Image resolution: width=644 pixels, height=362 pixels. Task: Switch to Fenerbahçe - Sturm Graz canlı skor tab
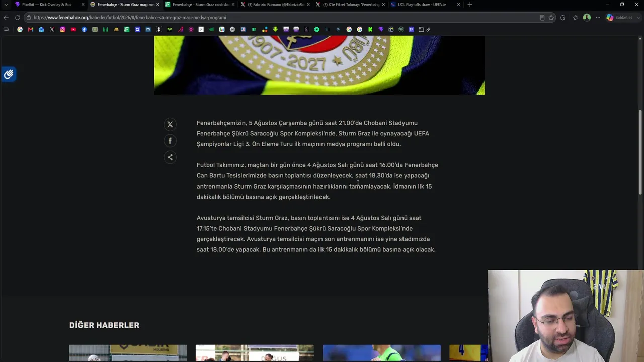click(199, 5)
